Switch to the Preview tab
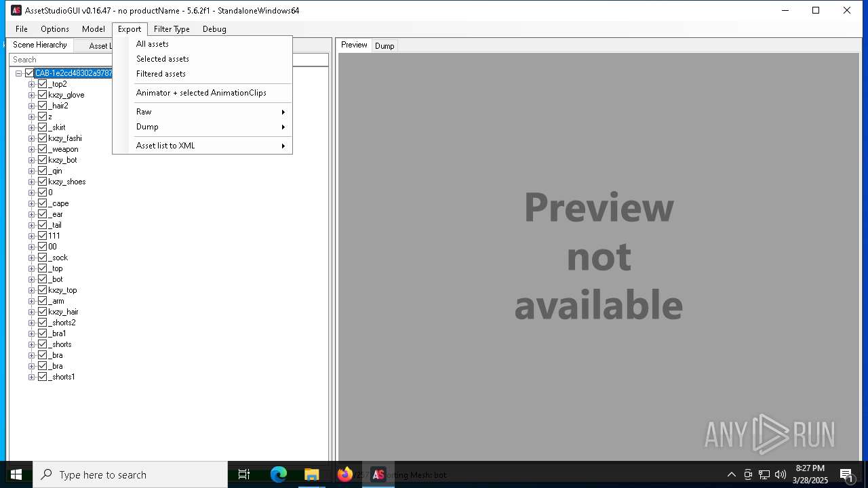The width and height of the screenshot is (868, 488). [x=354, y=45]
